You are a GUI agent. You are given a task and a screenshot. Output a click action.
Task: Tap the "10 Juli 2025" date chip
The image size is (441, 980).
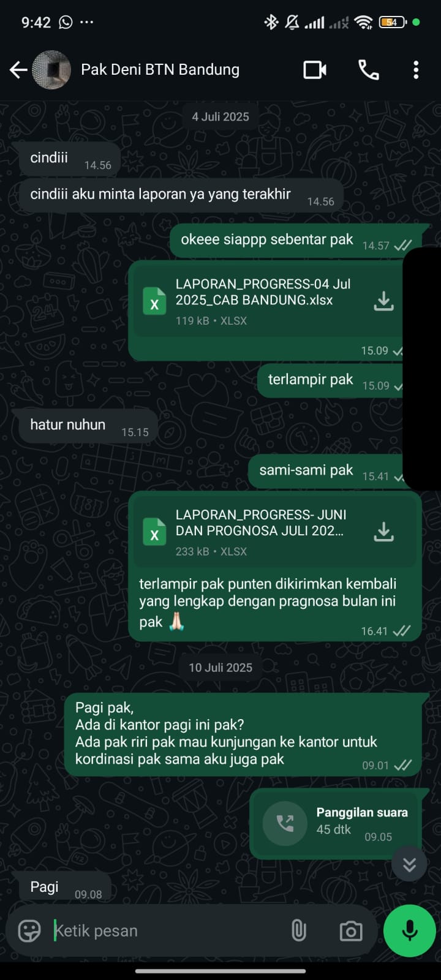point(221,668)
